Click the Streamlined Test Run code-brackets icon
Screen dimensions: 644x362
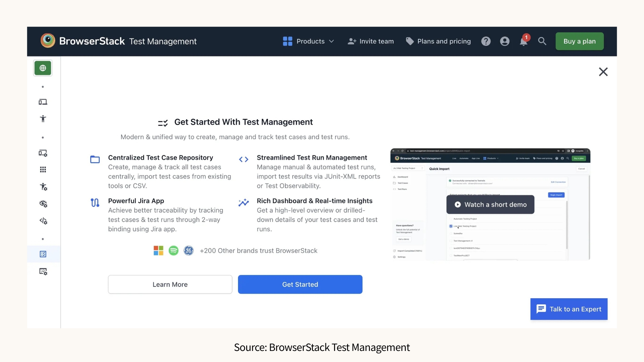click(x=244, y=160)
